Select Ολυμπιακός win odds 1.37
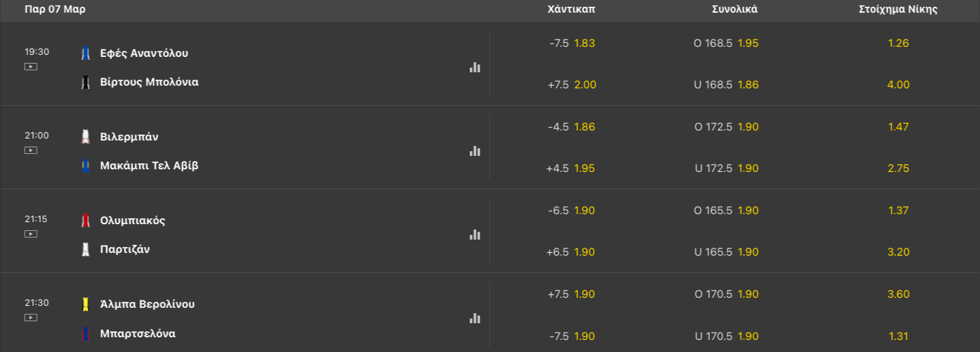 (898, 210)
